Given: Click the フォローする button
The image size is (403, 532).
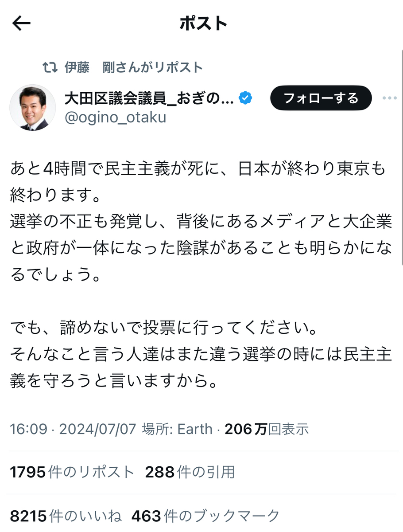Looking at the screenshot, I should [x=321, y=98].
